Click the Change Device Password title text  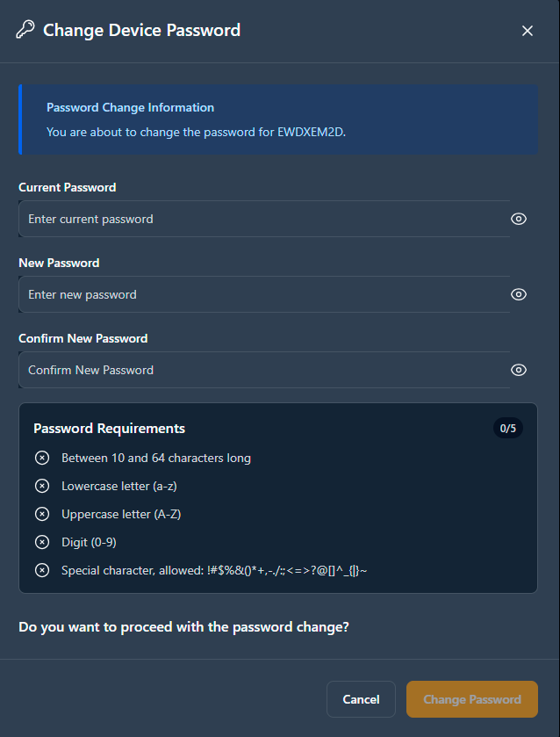(x=142, y=30)
